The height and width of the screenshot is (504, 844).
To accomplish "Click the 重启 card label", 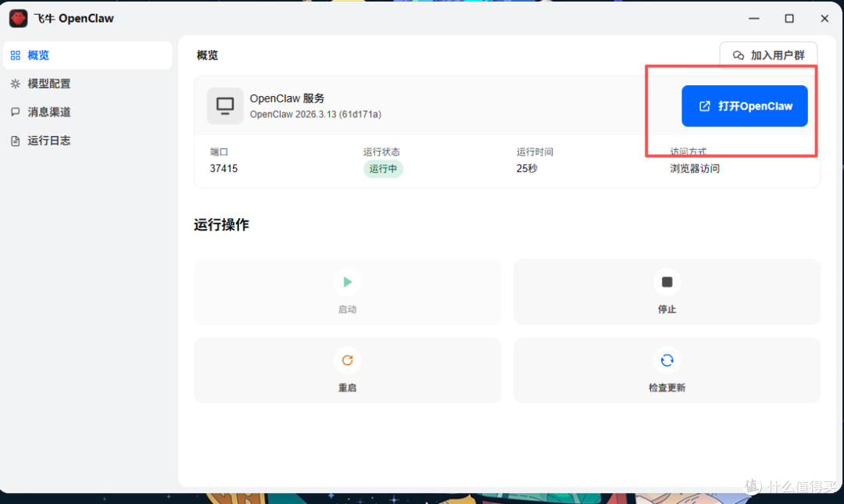I will point(347,388).
